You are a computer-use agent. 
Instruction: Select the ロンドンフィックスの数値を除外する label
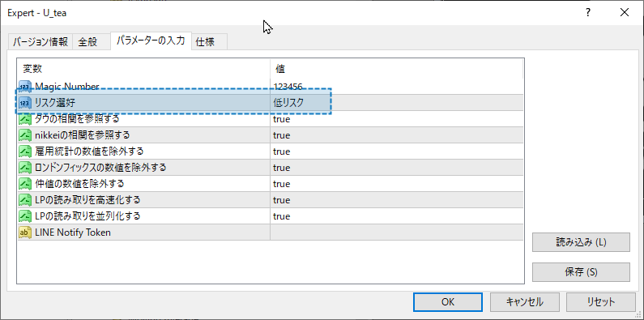(100, 168)
